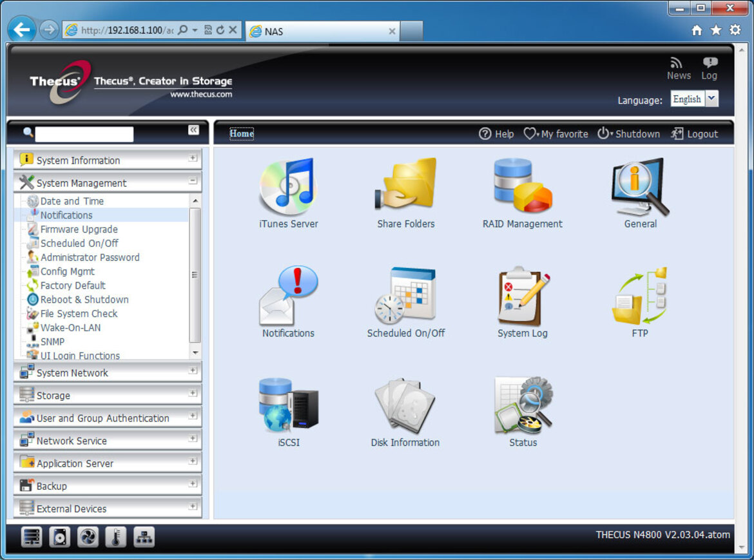Click the System Management tree scrollbar
The image size is (754, 560).
[195, 275]
